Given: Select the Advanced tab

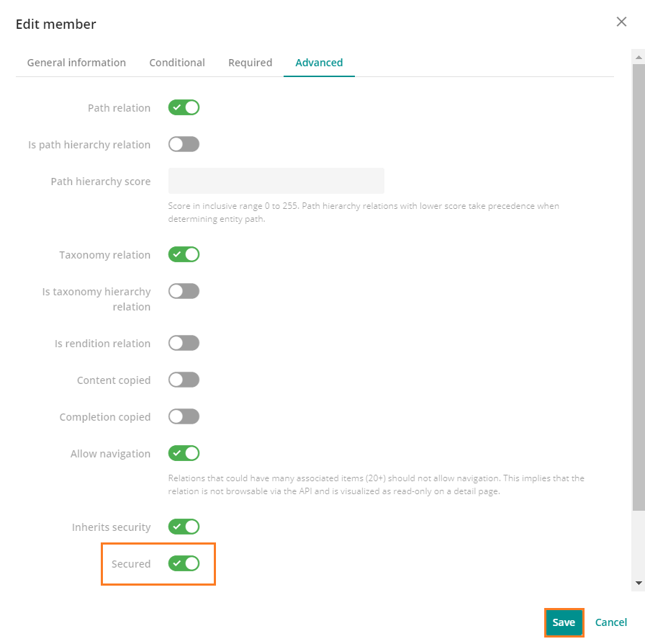Looking at the screenshot, I should point(319,63).
